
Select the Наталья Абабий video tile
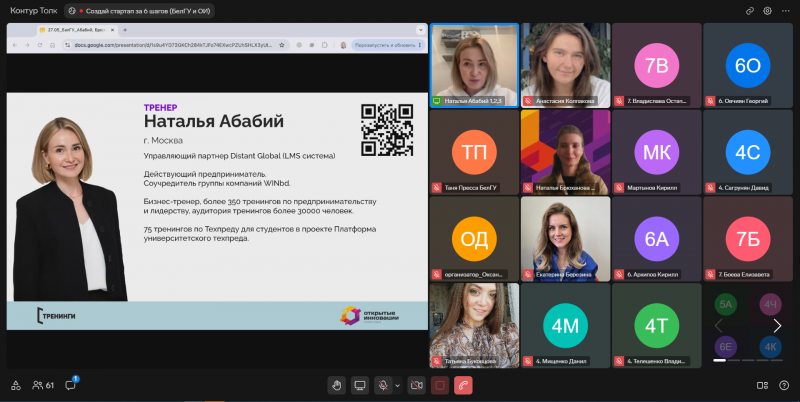coord(474,65)
